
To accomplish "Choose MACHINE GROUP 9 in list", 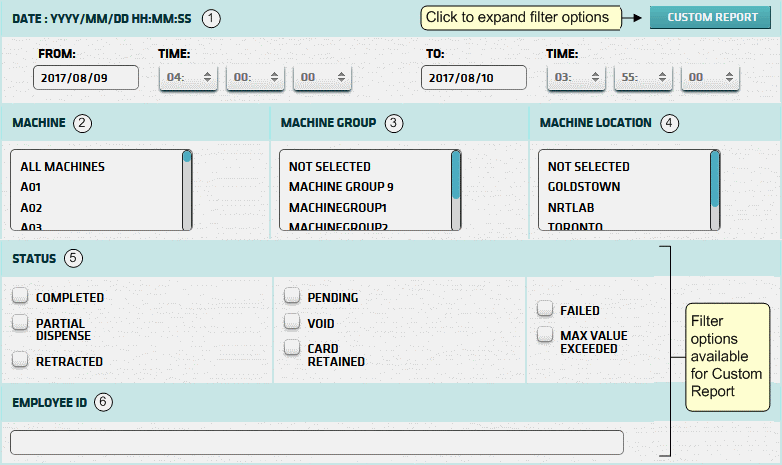I will coord(341,187).
